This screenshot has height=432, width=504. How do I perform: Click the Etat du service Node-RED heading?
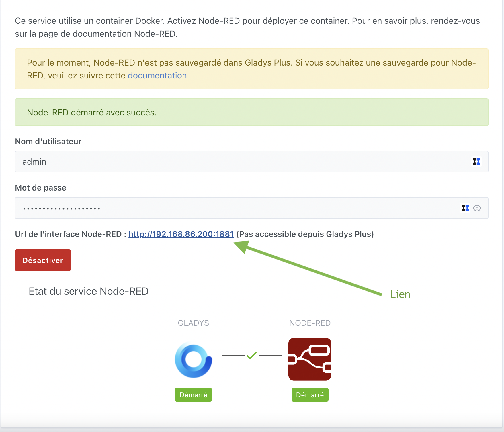[89, 291]
